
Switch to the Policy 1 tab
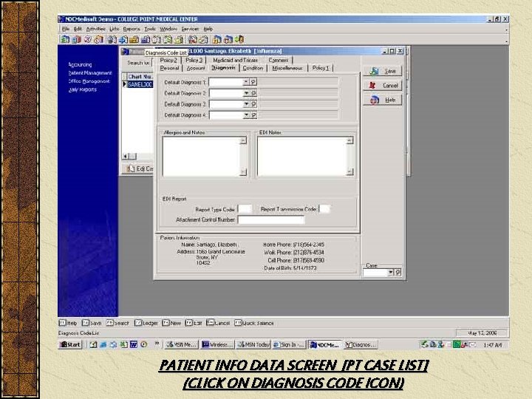[x=321, y=68]
